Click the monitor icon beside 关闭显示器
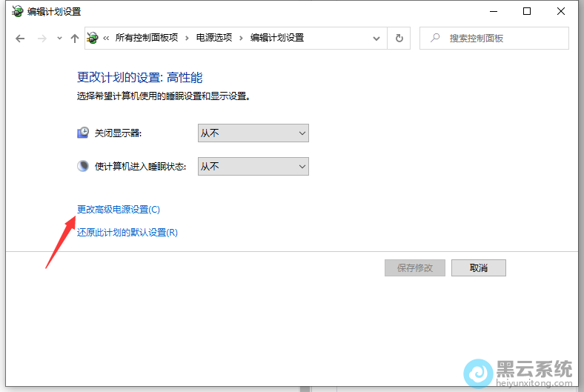This screenshot has width=584, height=392. tap(83, 133)
